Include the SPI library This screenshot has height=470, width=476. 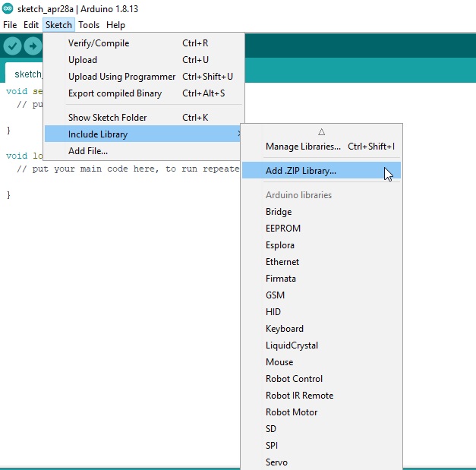point(321,446)
